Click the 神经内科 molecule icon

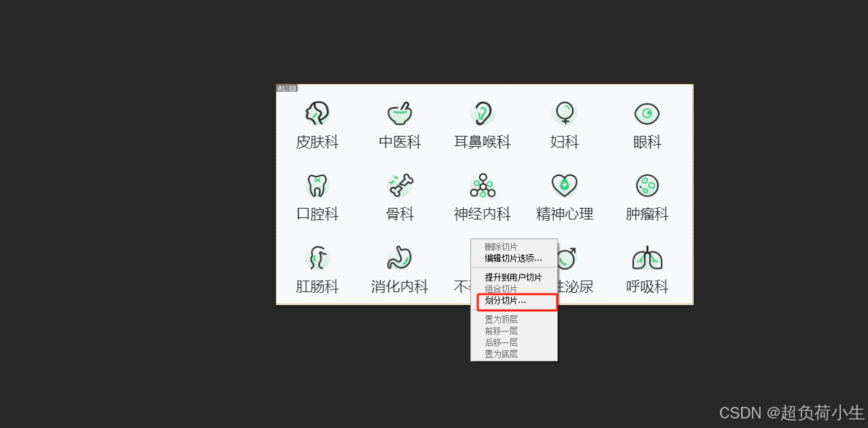pos(482,185)
